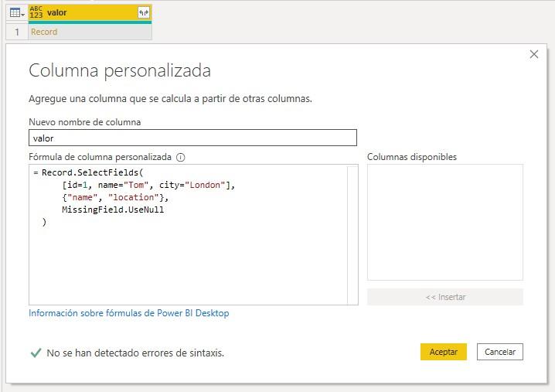Click the formula editor vertical scrollbar

[352, 234]
